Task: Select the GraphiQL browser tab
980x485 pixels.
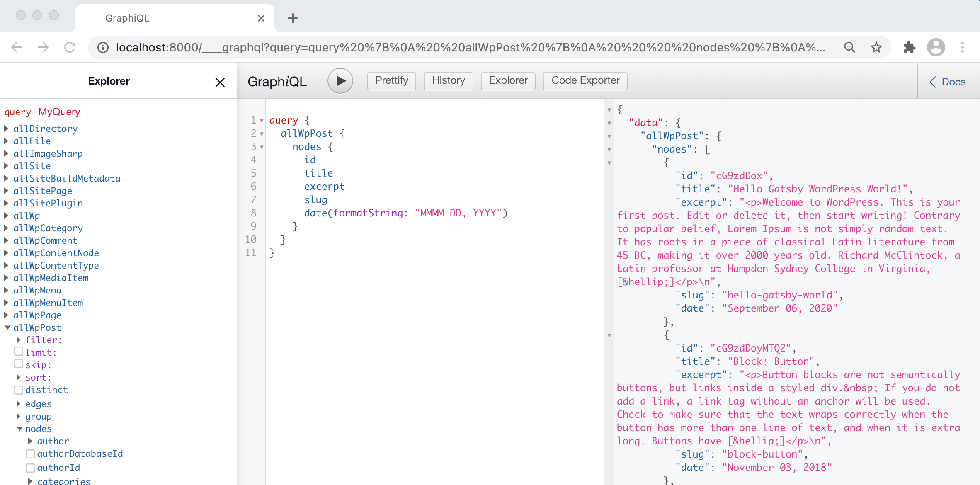Action: click(175, 18)
